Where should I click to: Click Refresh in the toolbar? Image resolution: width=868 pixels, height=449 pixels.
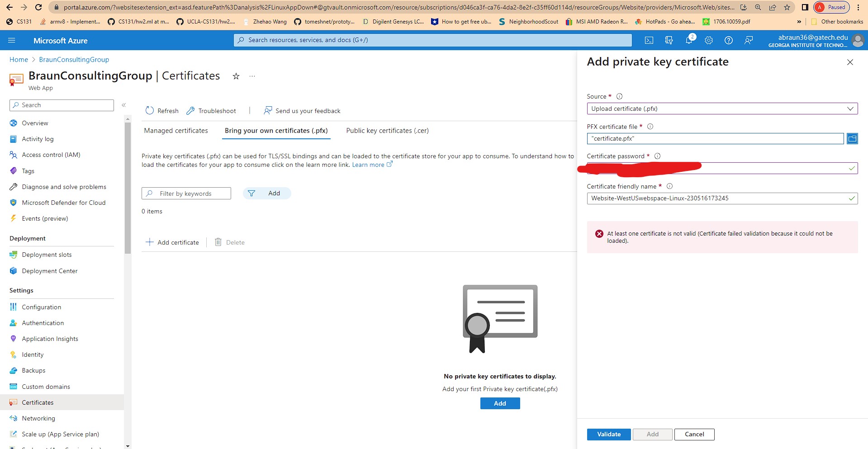(162, 111)
